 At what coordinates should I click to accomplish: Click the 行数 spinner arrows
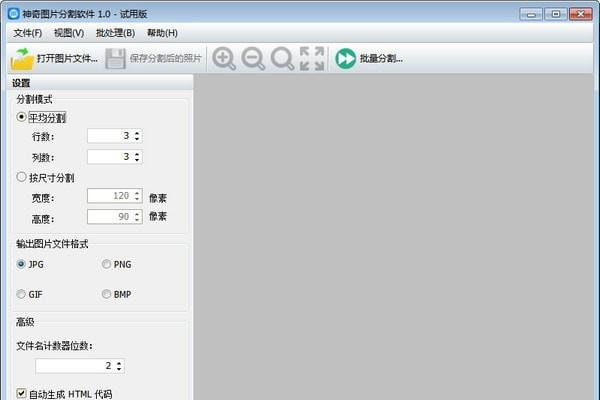(x=137, y=136)
